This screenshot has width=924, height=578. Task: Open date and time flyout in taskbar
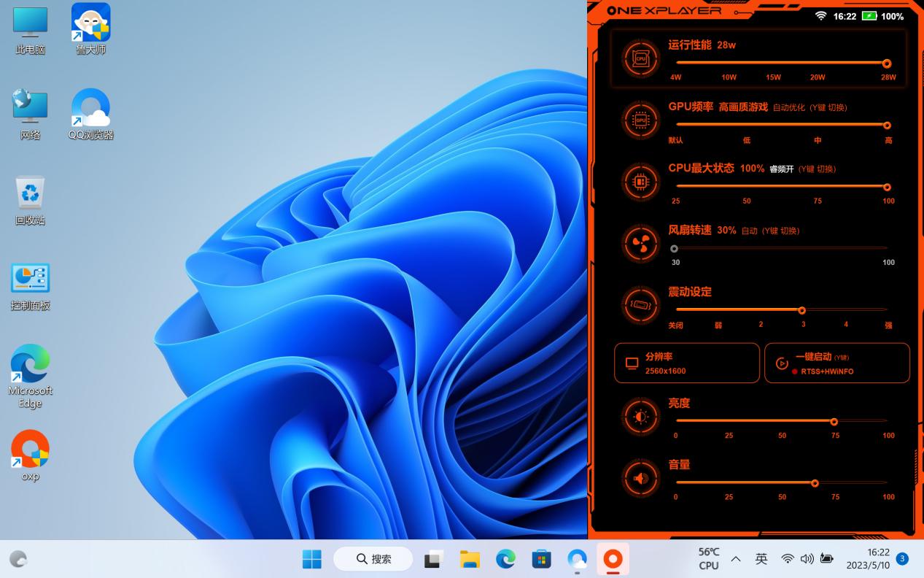point(868,559)
